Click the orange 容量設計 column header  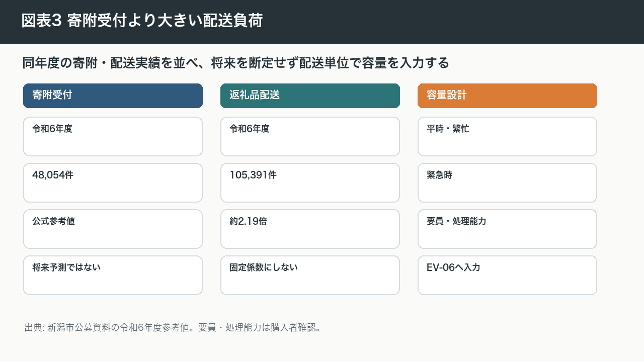pyautogui.click(x=507, y=96)
